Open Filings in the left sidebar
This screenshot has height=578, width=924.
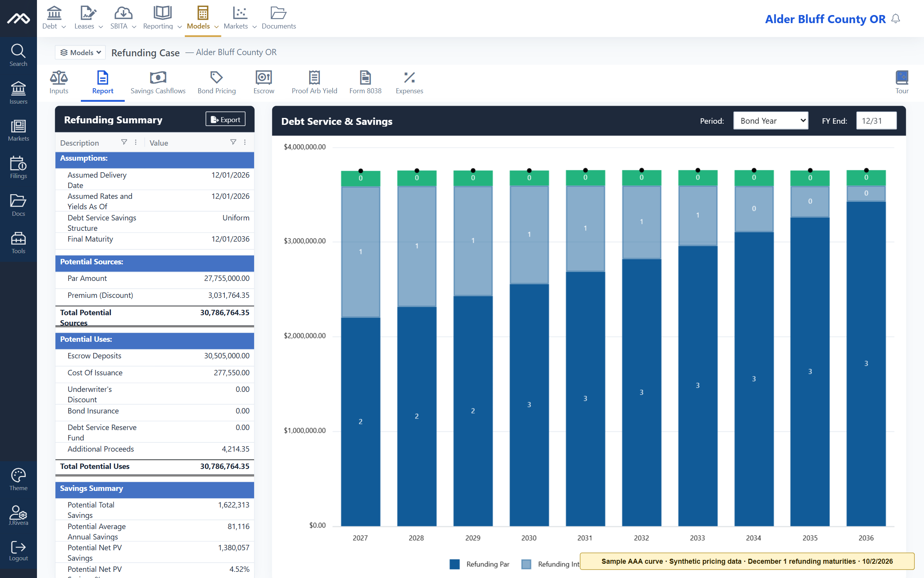tap(18, 167)
